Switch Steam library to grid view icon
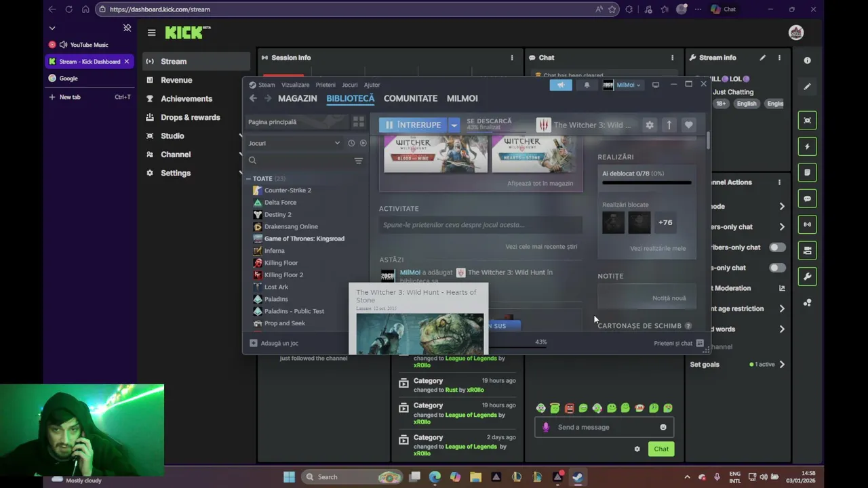Image resolution: width=868 pixels, height=488 pixels. (x=358, y=122)
